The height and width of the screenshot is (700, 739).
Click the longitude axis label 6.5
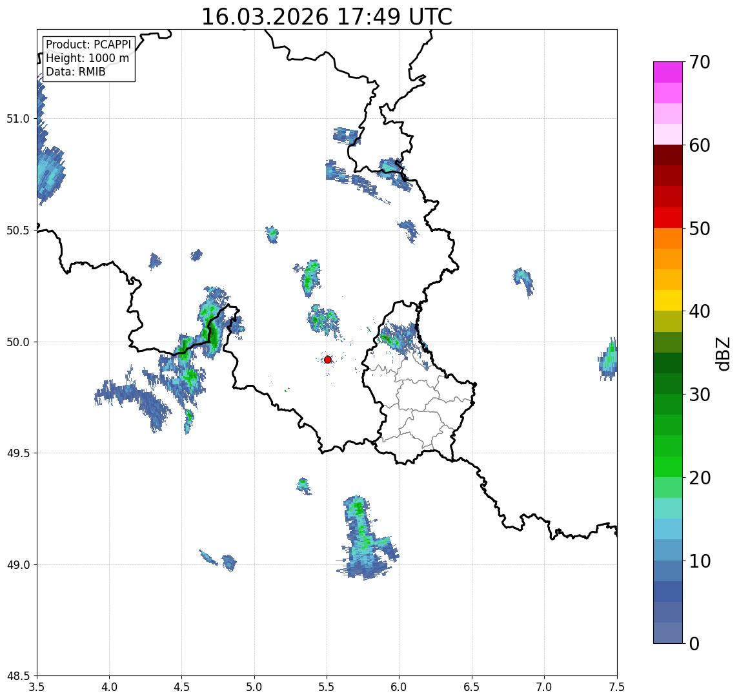pos(472,686)
